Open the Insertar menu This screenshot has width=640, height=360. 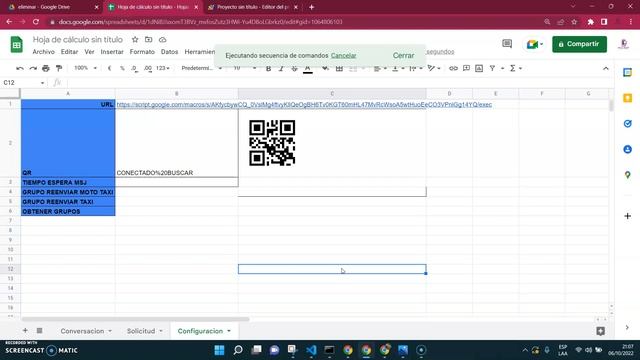112,52
